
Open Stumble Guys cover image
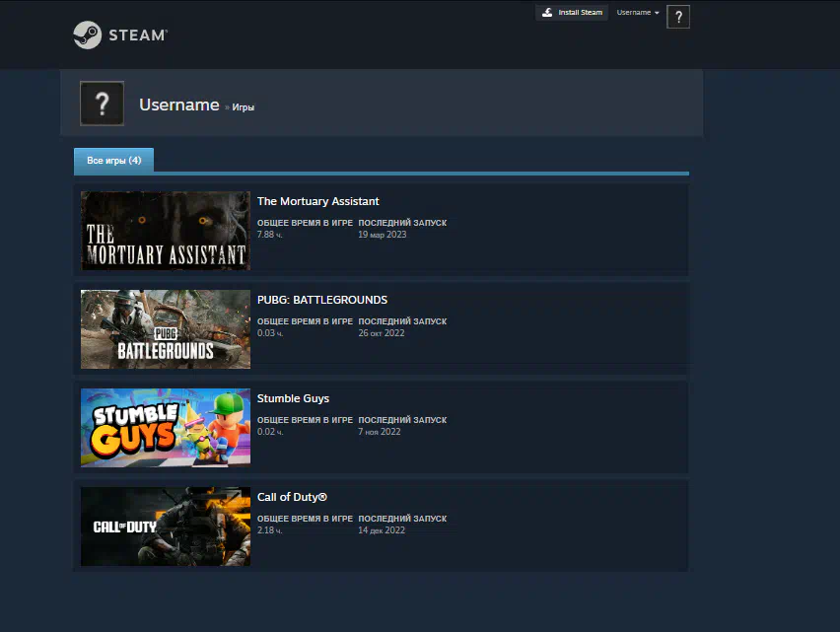(166, 428)
